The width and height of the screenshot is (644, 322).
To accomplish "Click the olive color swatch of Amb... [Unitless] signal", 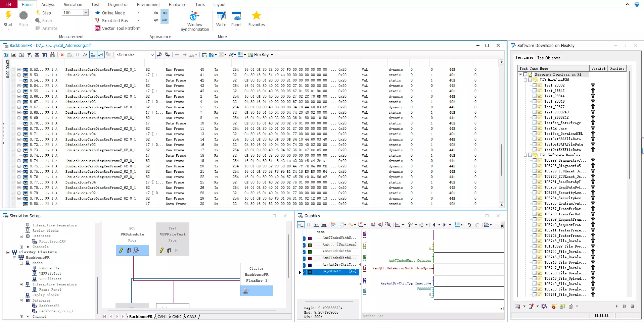I will click(310, 245).
